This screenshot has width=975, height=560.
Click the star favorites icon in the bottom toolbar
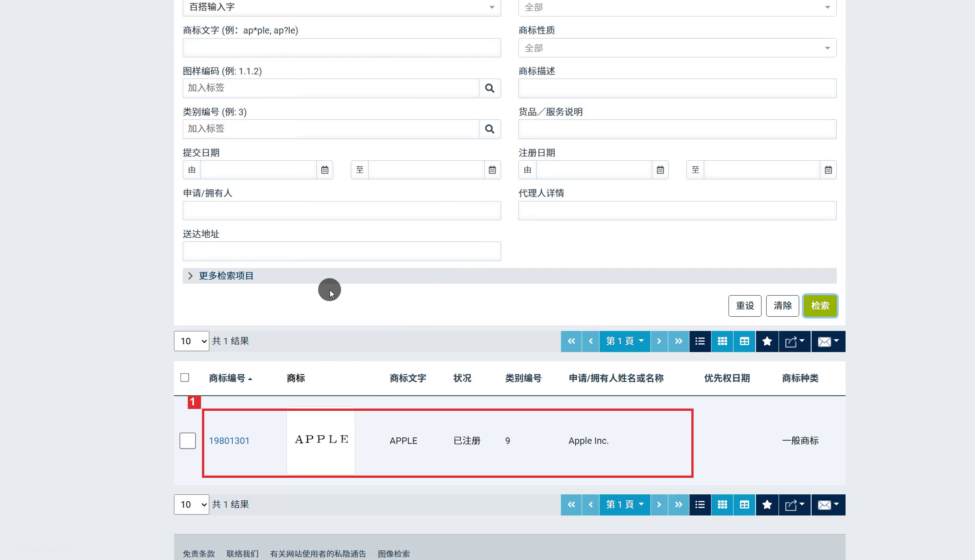coord(767,505)
